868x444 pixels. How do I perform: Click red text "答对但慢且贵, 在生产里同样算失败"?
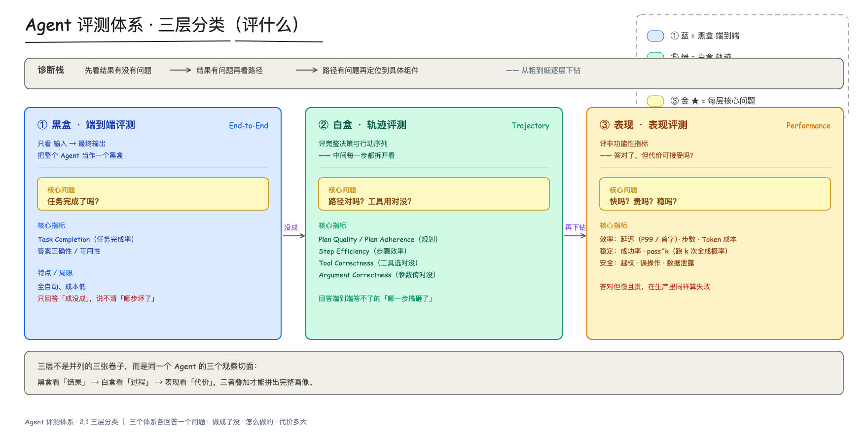pyautogui.click(x=655, y=287)
